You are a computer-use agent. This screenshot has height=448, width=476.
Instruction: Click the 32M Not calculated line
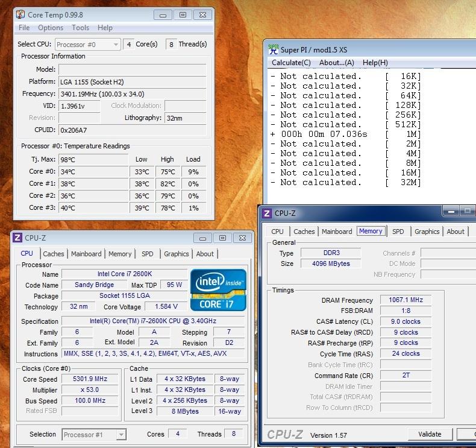click(x=345, y=182)
